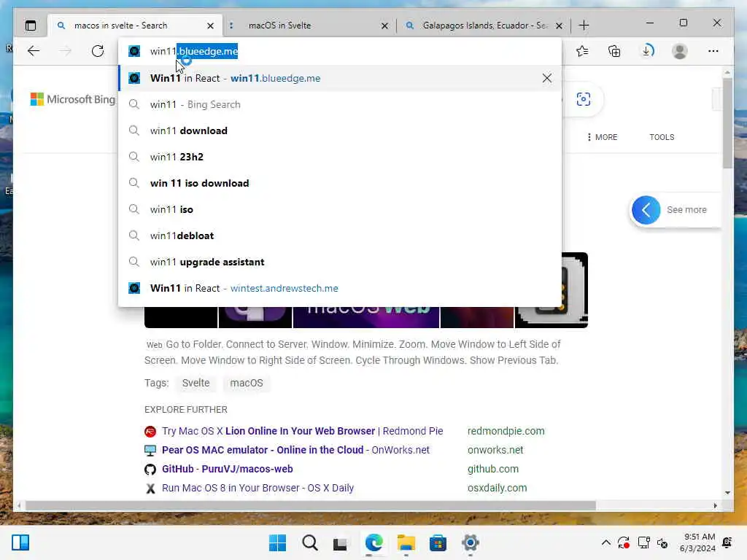Select win11 - Bing Search suggestion
The image size is (747, 560).
coord(340,104)
